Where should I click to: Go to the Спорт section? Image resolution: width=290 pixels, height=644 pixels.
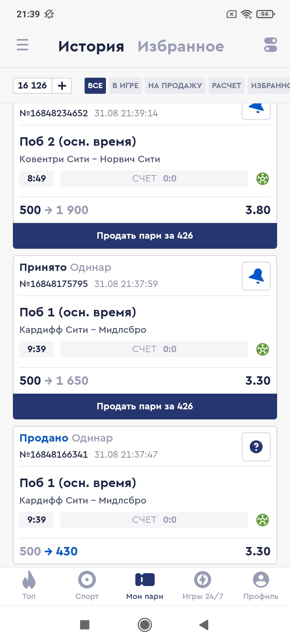[x=87, y=585]
